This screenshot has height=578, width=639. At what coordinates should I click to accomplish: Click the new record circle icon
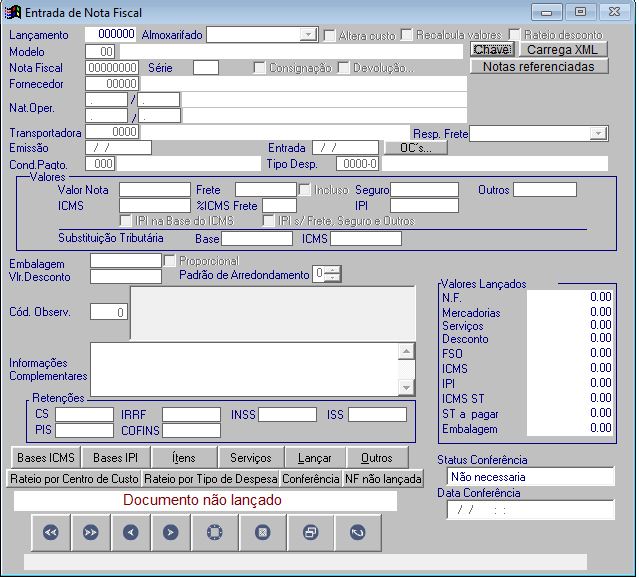(x=215, y=532)
